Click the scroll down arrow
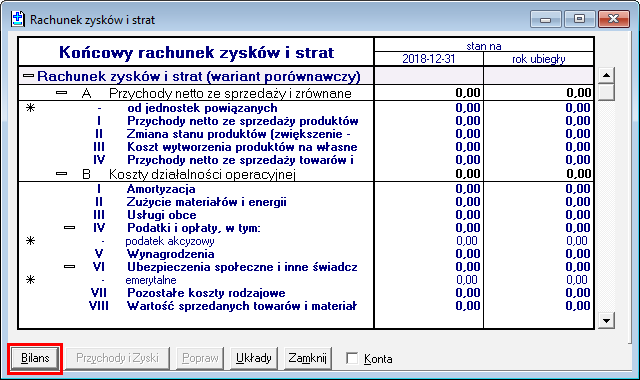The image size is (640, 380). 606,320
